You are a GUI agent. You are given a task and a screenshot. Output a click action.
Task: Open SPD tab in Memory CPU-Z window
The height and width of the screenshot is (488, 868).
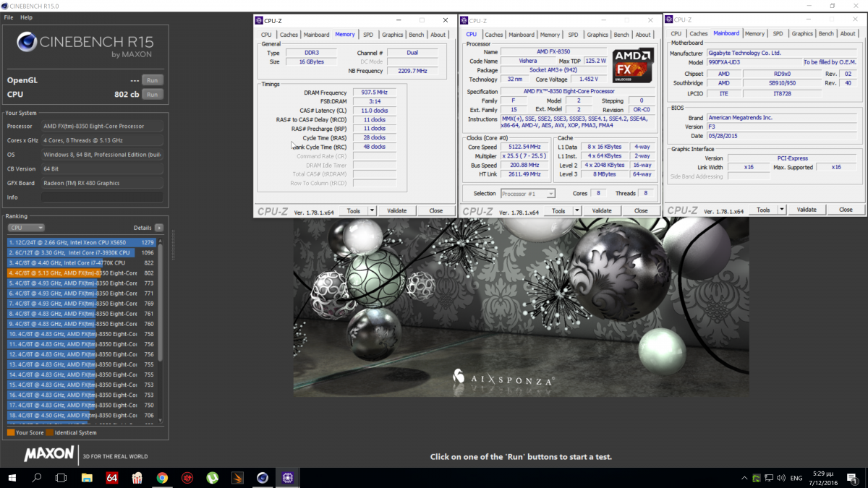click(368, 35)
